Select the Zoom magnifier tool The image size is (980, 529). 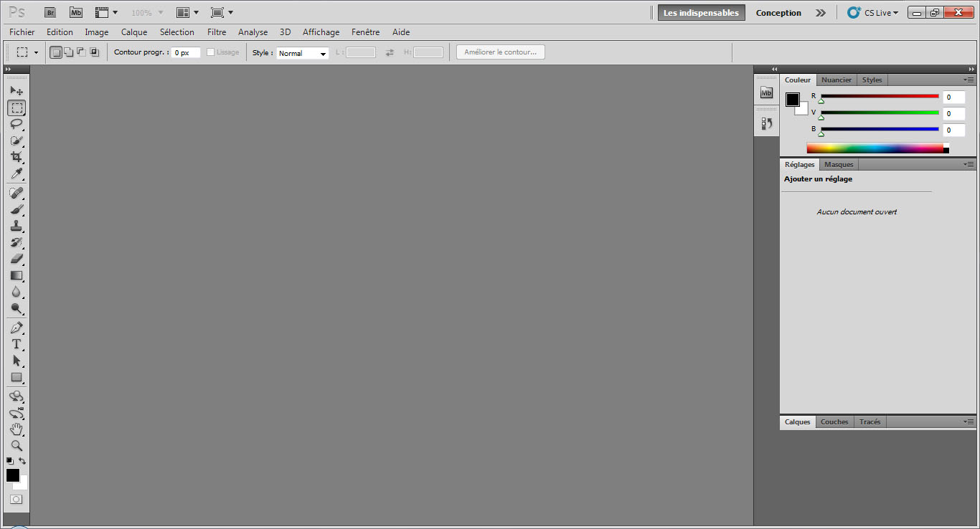tap(16, 445)
